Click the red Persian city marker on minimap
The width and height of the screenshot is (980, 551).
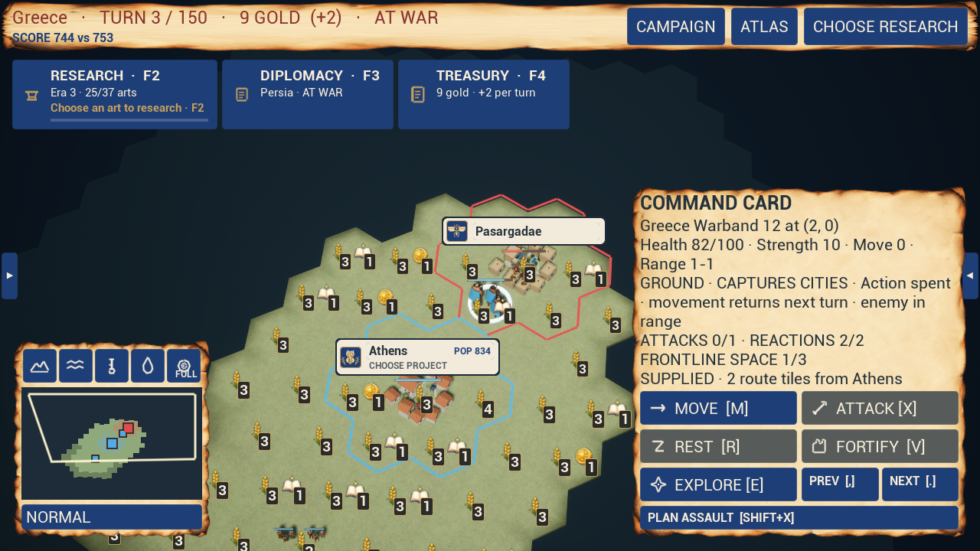click(128, 429)
